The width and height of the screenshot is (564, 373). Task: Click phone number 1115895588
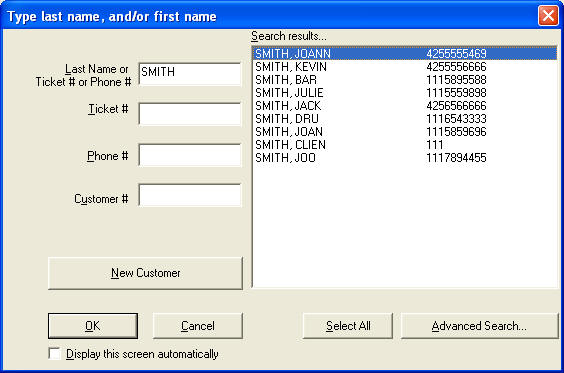tap(456, 79)
